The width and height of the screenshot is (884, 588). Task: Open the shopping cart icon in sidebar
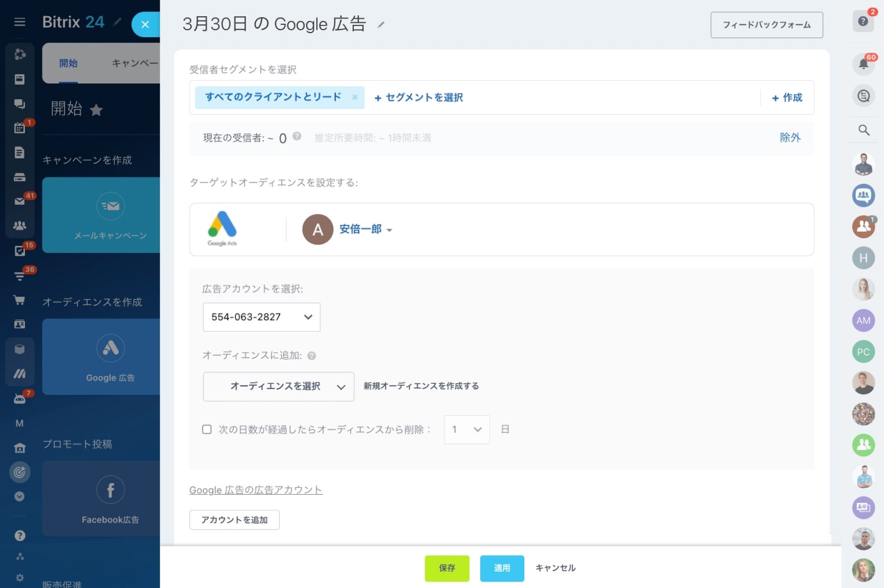pos(20,300)
